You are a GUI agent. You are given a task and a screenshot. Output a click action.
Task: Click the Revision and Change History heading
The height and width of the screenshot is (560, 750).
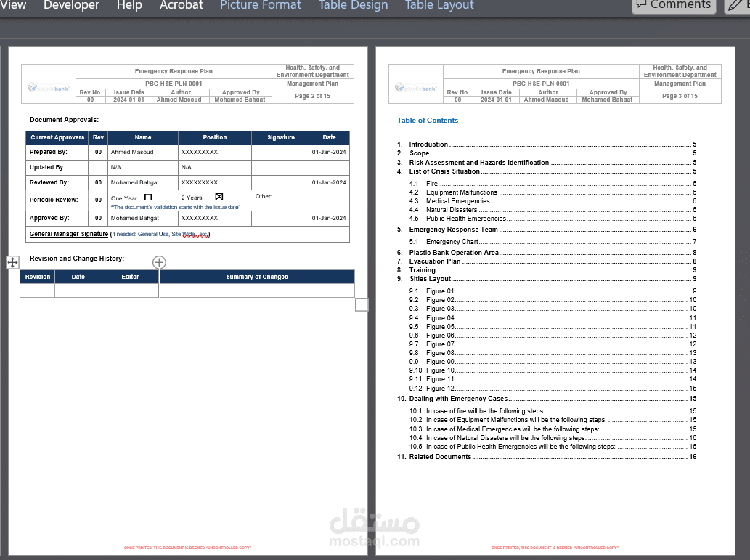coord(77,259)
